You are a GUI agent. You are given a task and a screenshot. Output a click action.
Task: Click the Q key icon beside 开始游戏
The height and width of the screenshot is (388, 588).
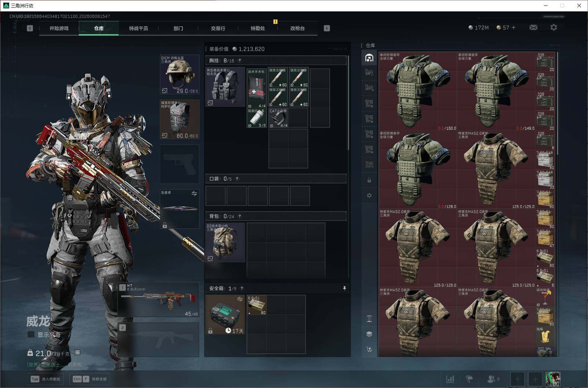30,28
